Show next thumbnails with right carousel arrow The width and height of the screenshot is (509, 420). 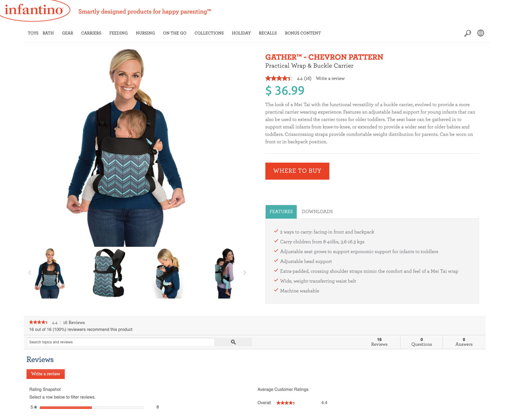tap(245, 273)
